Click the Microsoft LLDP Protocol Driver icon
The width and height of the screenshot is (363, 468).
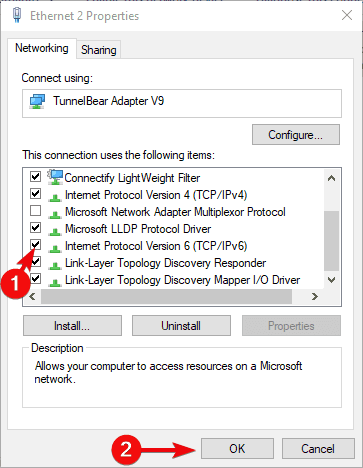(54, 232)
